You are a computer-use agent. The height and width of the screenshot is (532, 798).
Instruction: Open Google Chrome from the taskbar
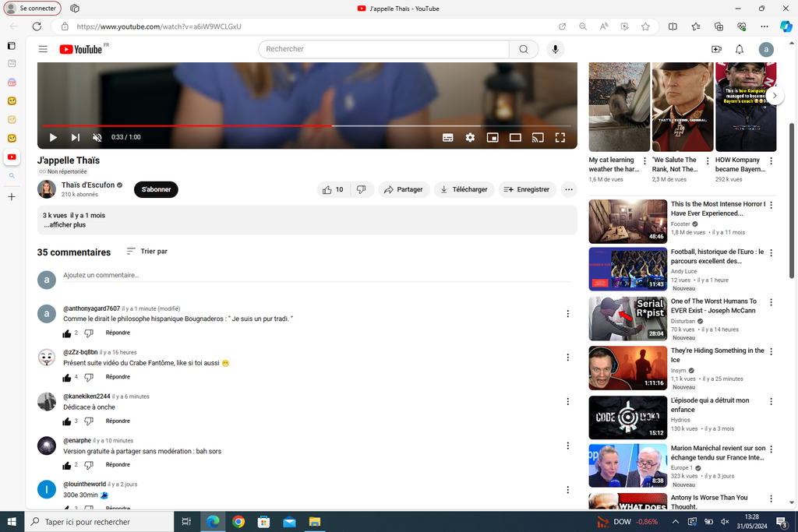tap(238, 521)
